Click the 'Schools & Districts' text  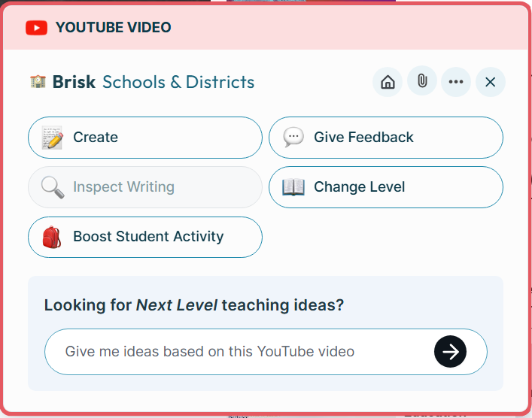pyautogui.click(x=178, y=82)
